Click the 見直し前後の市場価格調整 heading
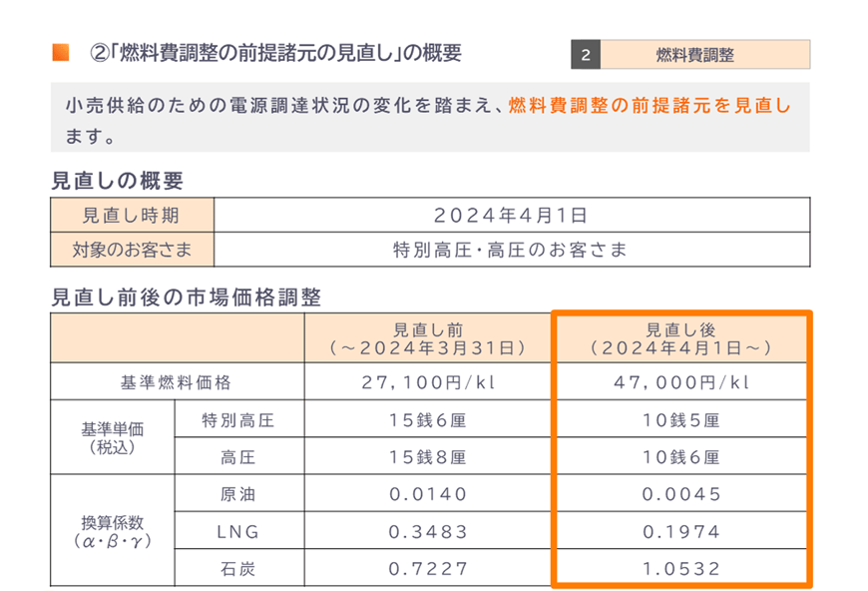The height and width of the screenshot is (591, 868). [x=186, y=296]
